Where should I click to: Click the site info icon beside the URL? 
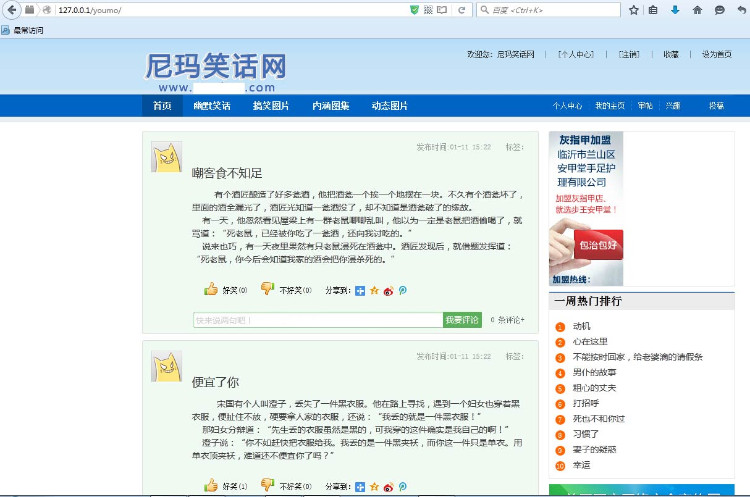pos(47,10)
